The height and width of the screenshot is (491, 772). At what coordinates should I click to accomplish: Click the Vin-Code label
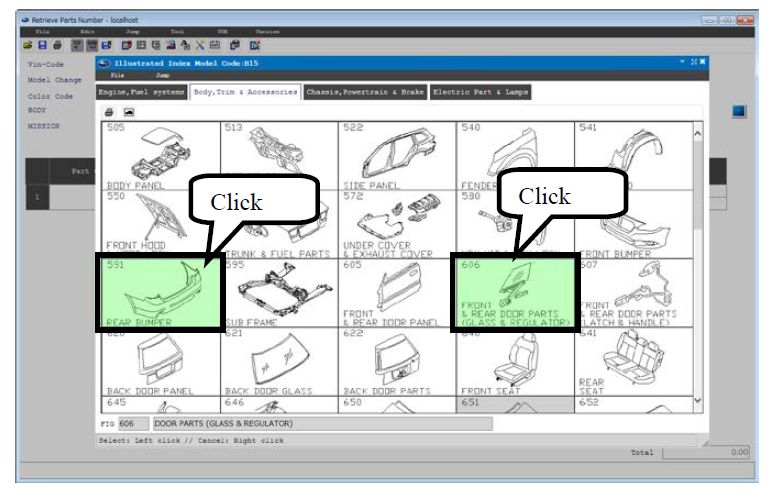pyautogui.click(x=46, y=65)
